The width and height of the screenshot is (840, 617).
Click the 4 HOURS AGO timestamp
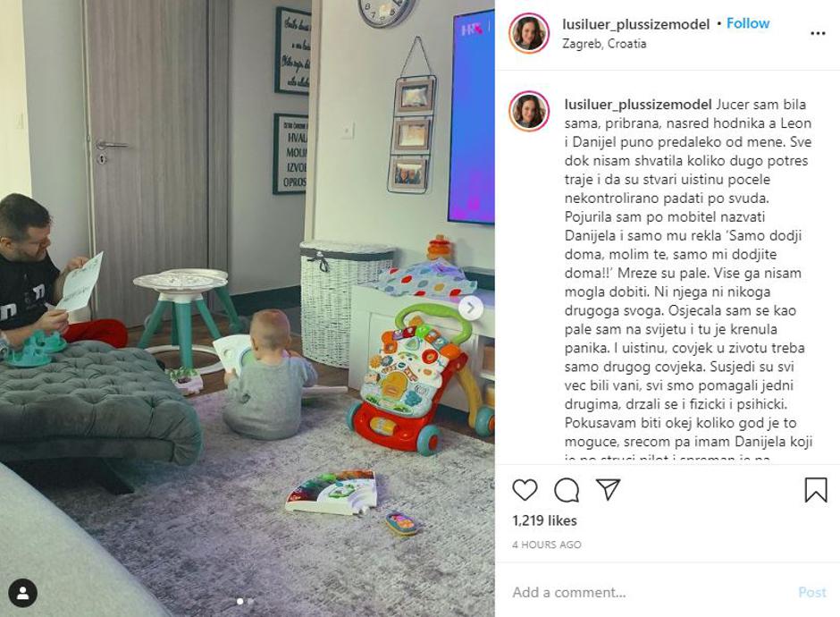coord(546,545)
